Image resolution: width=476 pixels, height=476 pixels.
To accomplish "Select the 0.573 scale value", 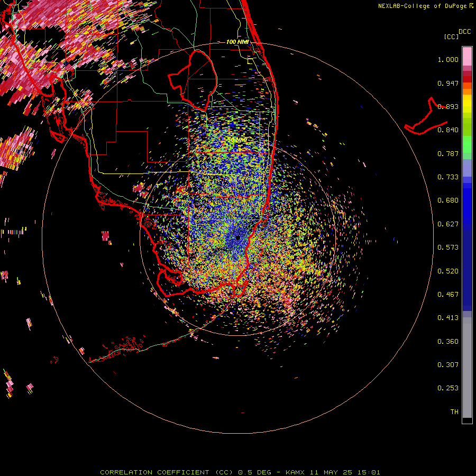I will [448, 248].
